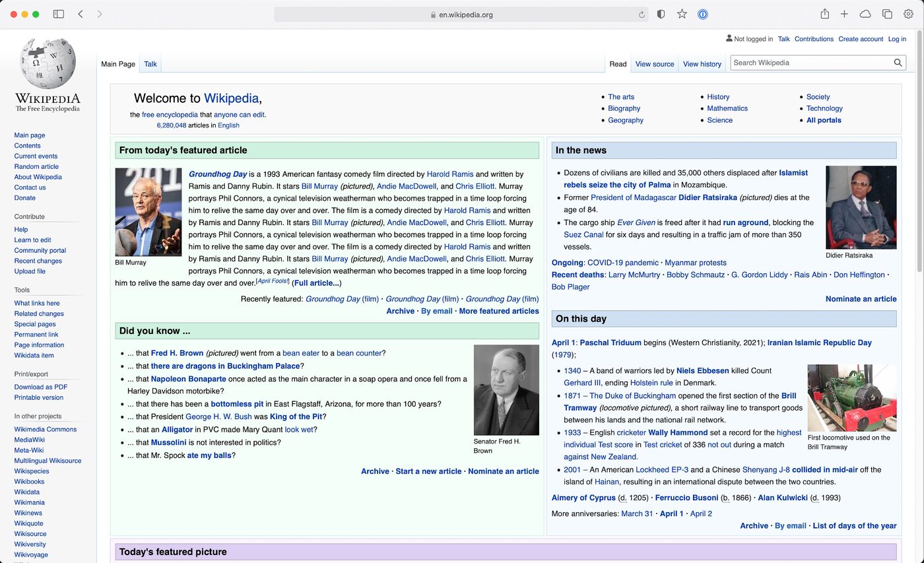Select the Read tab
Viewport: 924px width, 563px height.
tap(618, 64)
